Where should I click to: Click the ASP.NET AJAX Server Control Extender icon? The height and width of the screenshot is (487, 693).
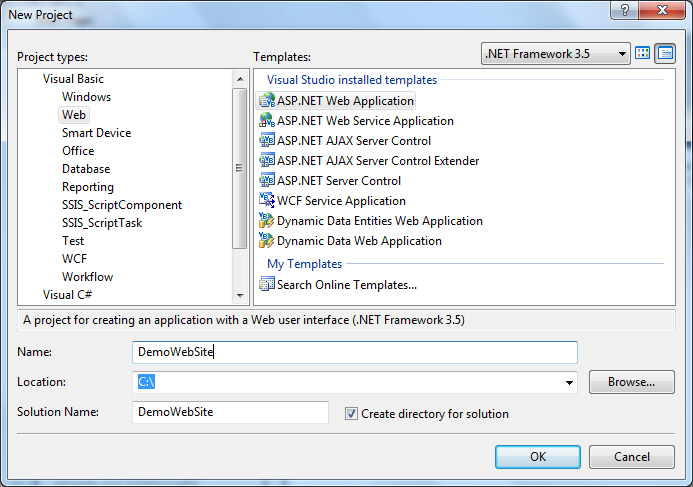point(267,160)
